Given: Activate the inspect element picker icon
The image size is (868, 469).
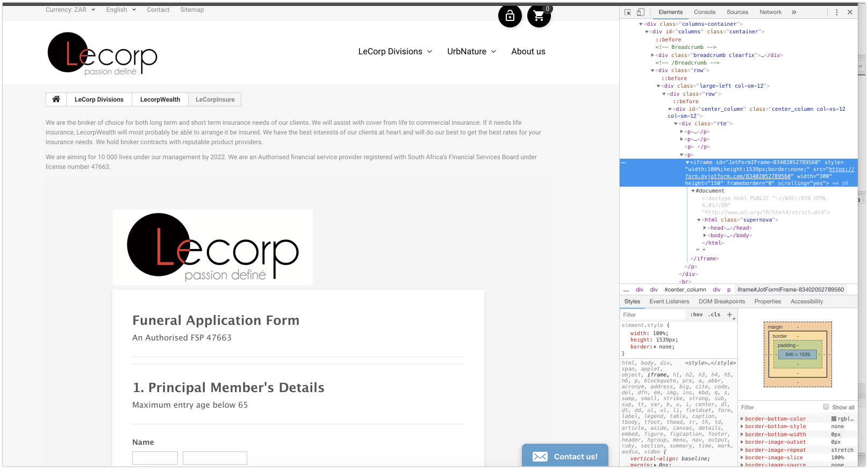Looking at the screenshot, I should [628, 12].
